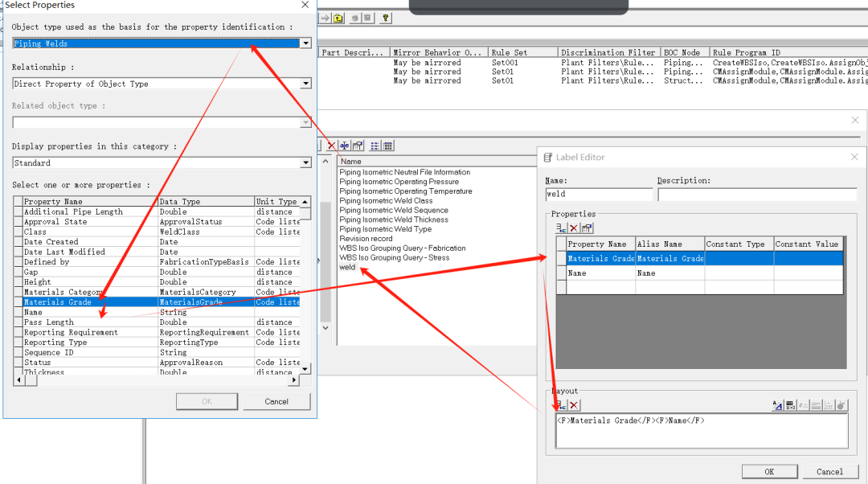
Task: Click the text format A icon in Layout toolbar
Action: click(777, 405)
